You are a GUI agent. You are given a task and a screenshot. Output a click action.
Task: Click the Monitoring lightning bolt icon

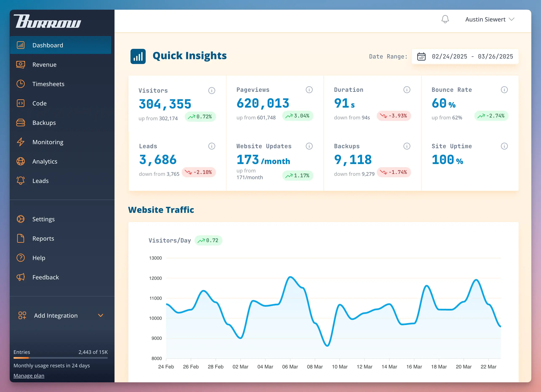(x=20, y=142)
